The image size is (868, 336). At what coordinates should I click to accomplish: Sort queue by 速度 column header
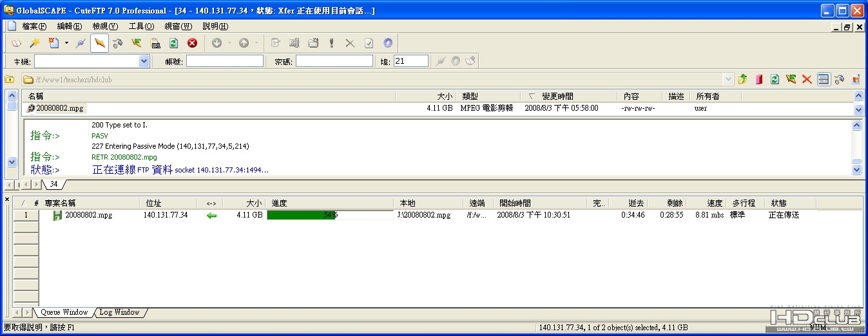pos(706,203)
